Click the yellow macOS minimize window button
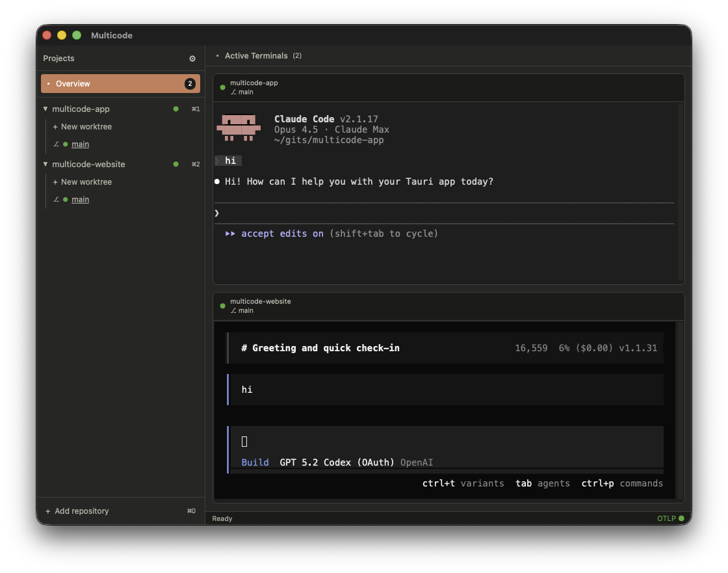Viewport: 728px width, 573px height. 62,35
